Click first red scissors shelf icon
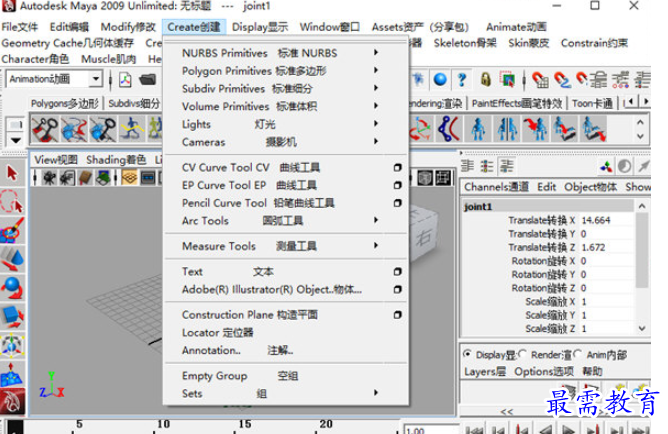This screenshot has width=668, height=434. coord(45,129)
